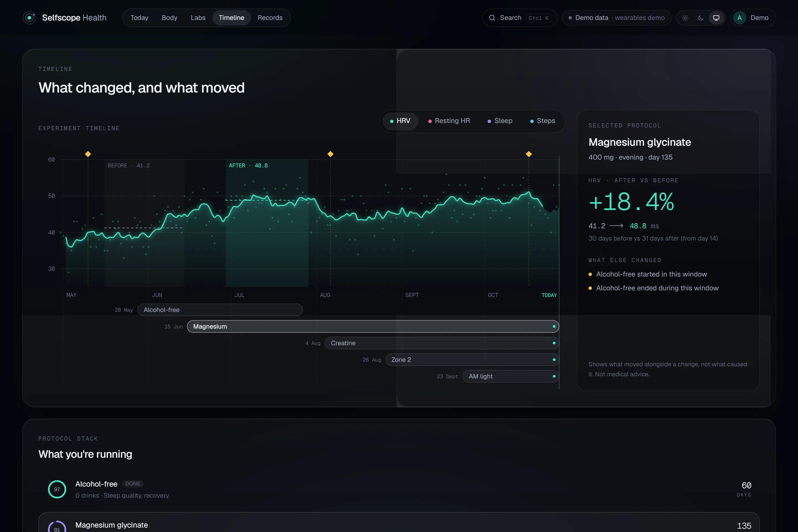
Task: Open the Magnesium glycinate protocol row
Action: coord(399,523)
